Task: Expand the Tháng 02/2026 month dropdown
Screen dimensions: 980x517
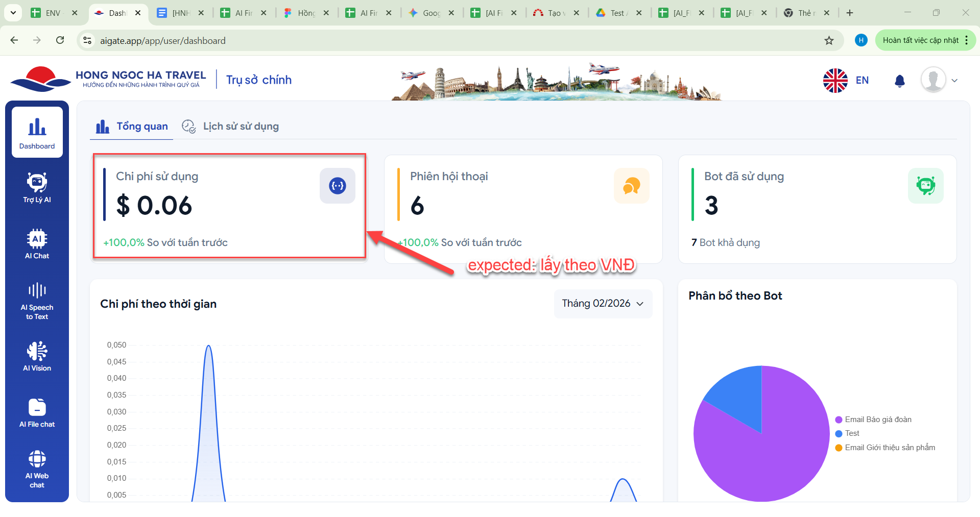Action: [x=603, y=304]
